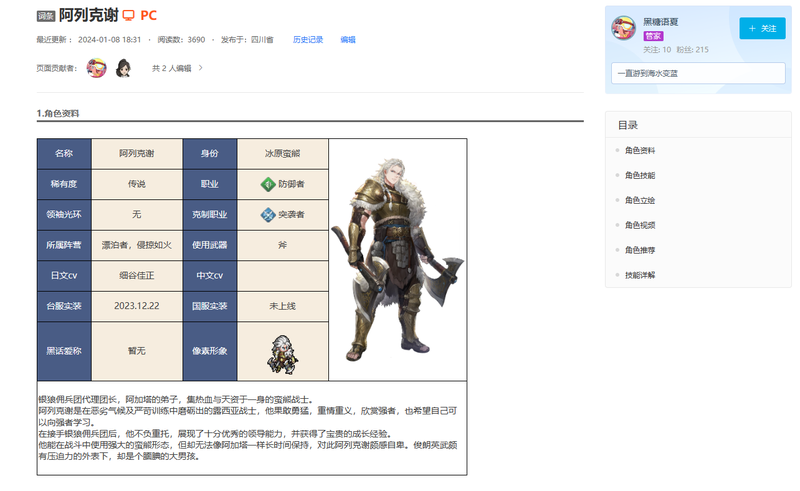Go to 角色视频 section from contents

point(639,225)
